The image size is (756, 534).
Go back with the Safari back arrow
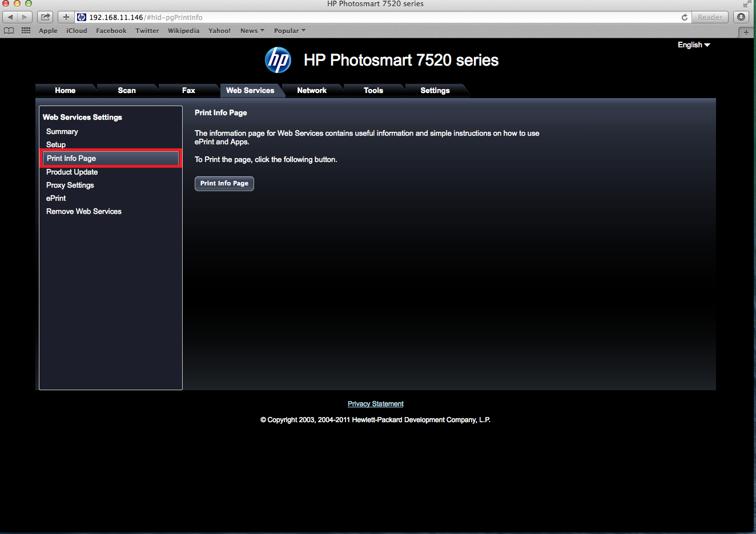[10, 17]
